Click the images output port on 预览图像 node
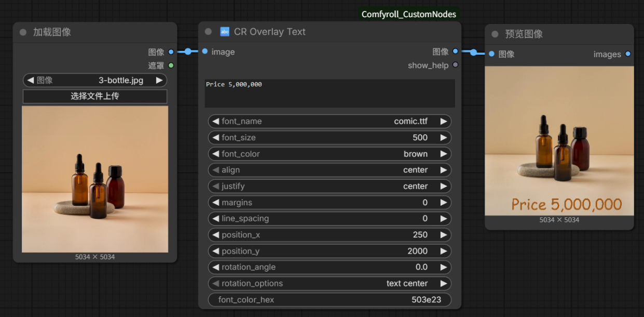 (628, 54)
